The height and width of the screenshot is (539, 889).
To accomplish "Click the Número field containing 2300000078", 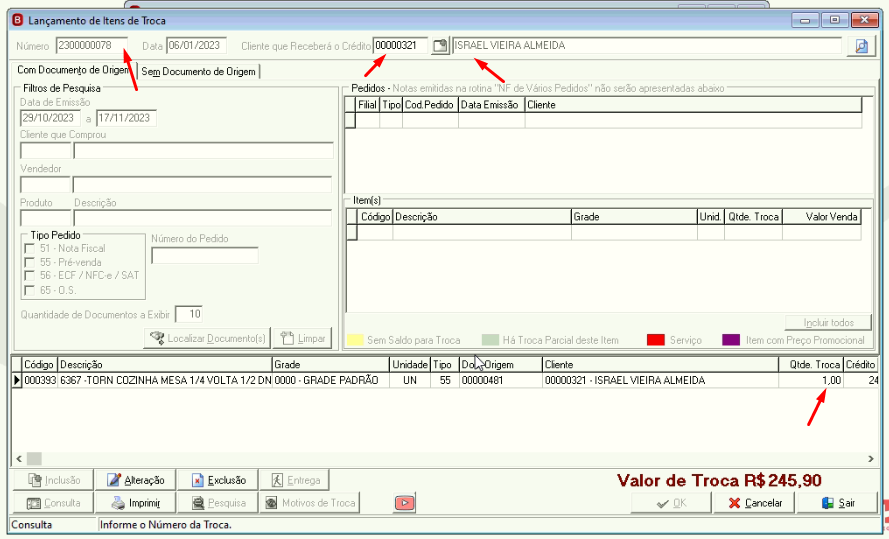I will [x=91, y=45].
